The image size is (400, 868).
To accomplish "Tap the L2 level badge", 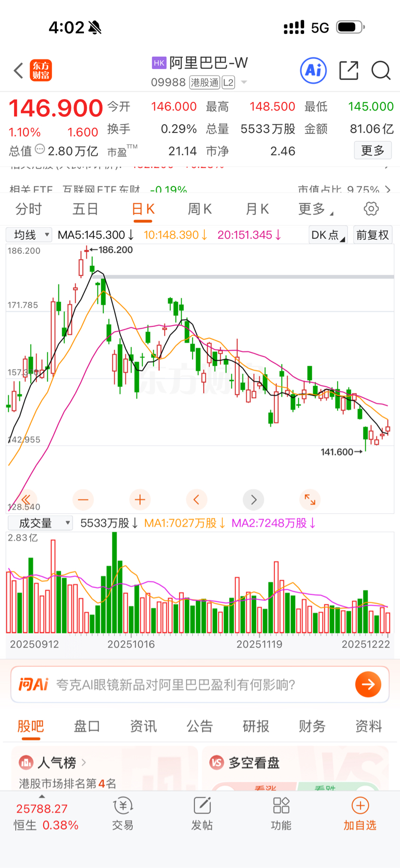I will pyautogui.click(x=228, y=82).
